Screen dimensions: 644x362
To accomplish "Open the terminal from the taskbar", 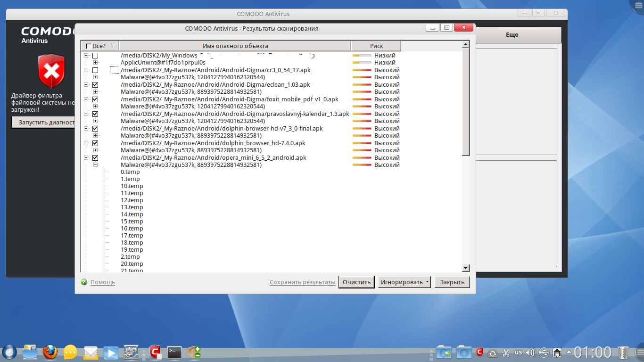I will tap(174, 352).
